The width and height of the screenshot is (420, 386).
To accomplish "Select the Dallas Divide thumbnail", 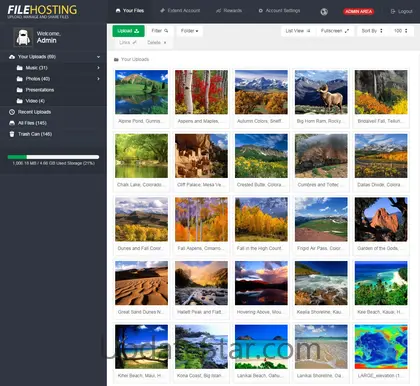I will pos(381,156).
